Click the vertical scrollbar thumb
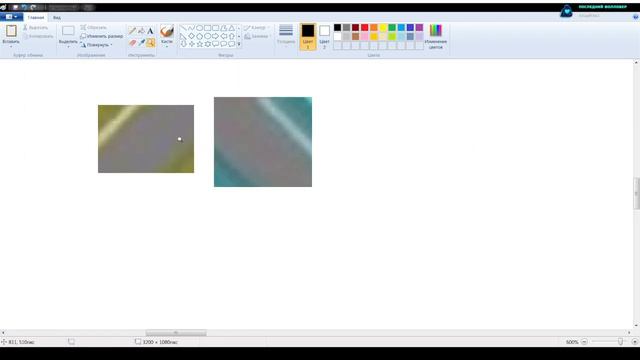 tap(636, 193)
